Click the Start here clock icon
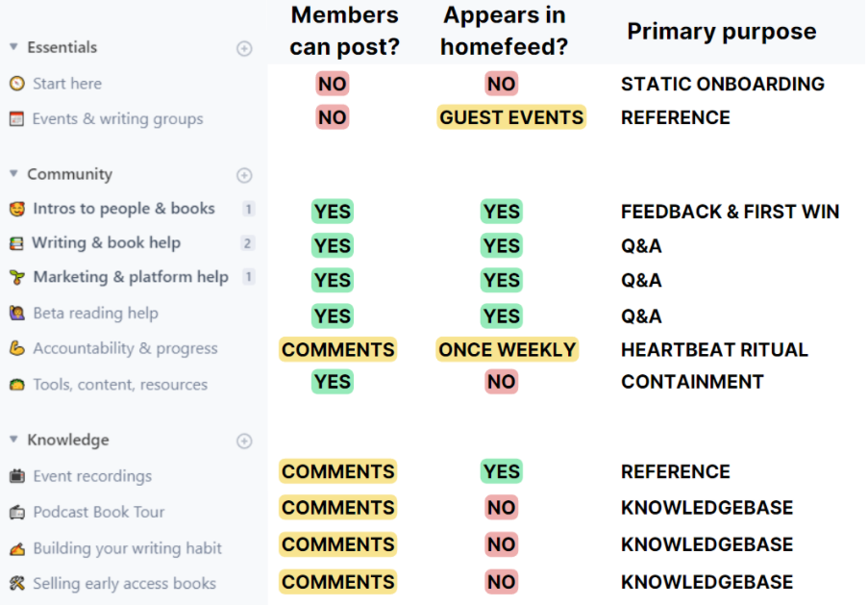The width and height of the screenshot is (868, 606). (x=16, y=84)
